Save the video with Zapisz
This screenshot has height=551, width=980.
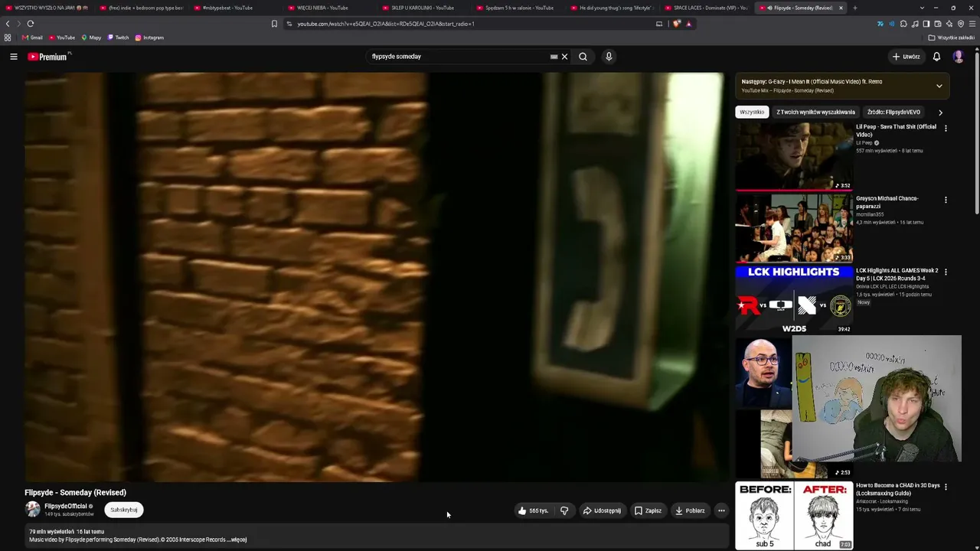[x=648, y=510]
